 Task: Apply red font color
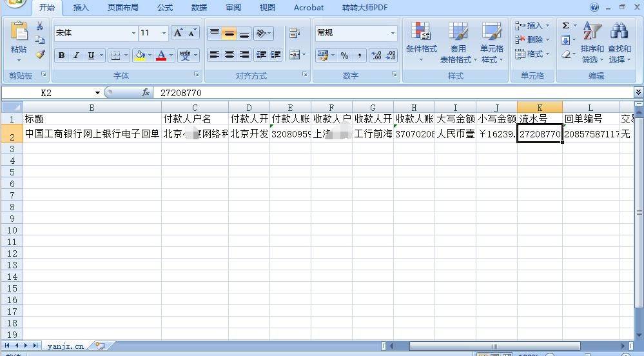coord(161,55)
